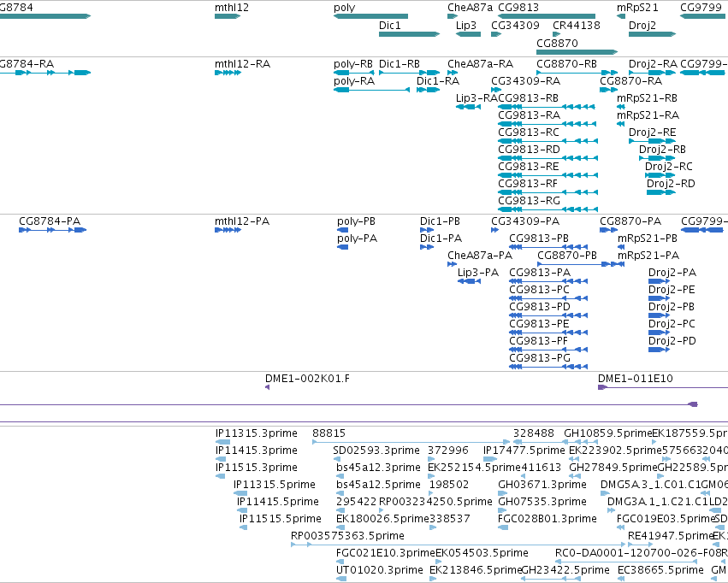Click the CG8870-PA protein label
Viewport: 728px width, 583px height.
click(x=630, y=221)
